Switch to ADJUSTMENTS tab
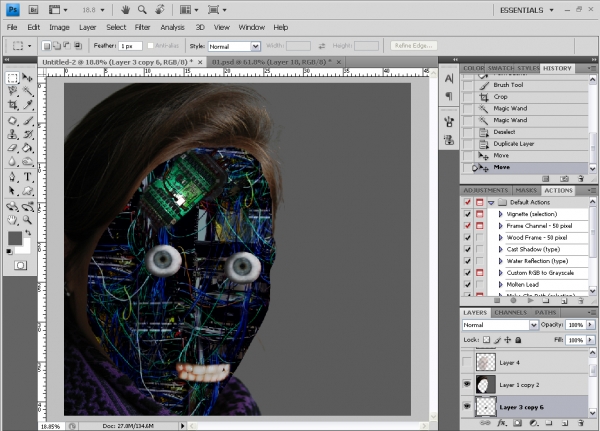 [x=485, y=191]
